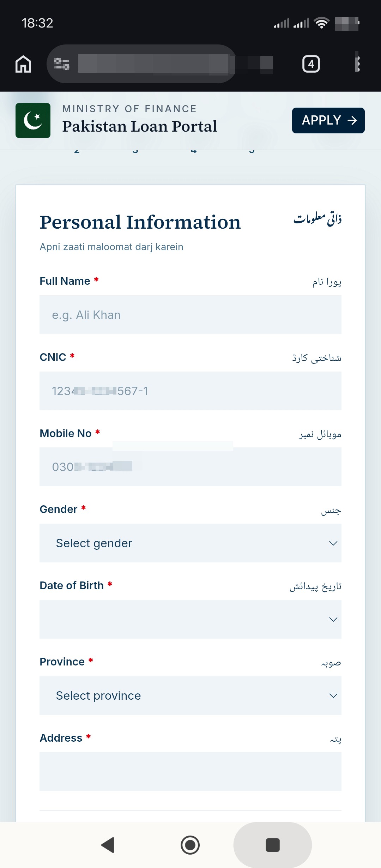Focus the CNIC input field

pos(190,391)
